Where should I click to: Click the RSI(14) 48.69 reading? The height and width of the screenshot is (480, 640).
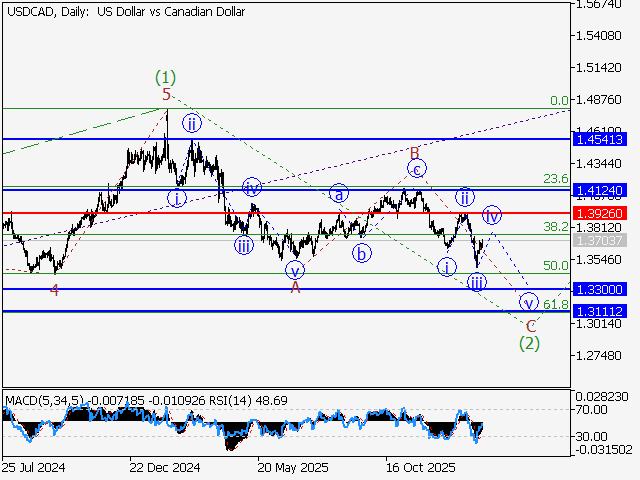coord(248,401)
